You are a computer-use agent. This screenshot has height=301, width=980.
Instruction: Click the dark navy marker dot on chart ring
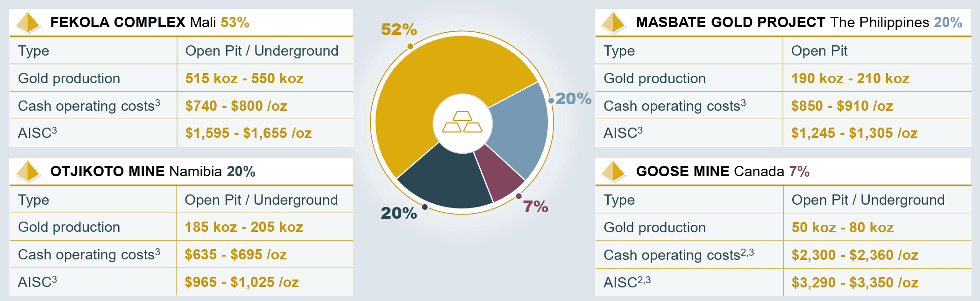click(425, 207)
